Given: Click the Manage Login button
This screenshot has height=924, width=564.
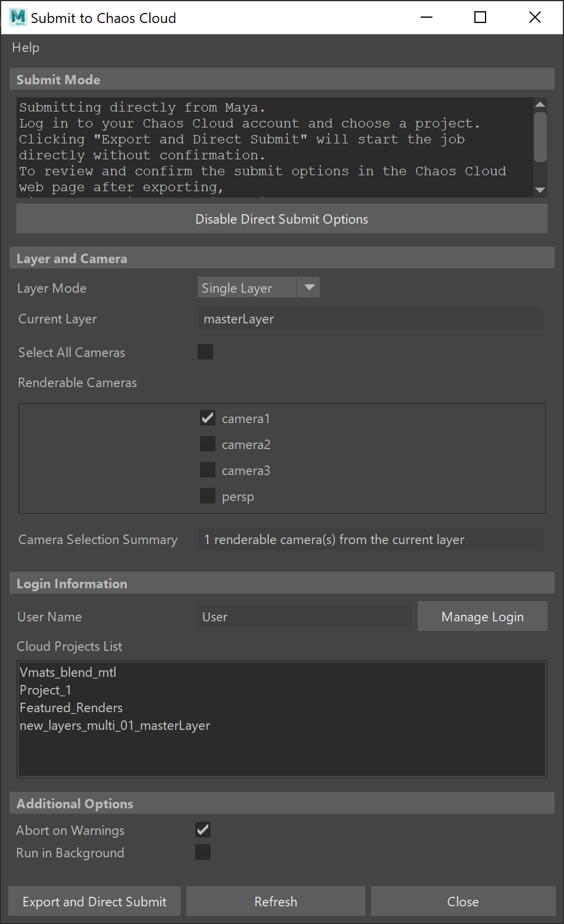Looking at the screenshot, I should tap(483, 617).
